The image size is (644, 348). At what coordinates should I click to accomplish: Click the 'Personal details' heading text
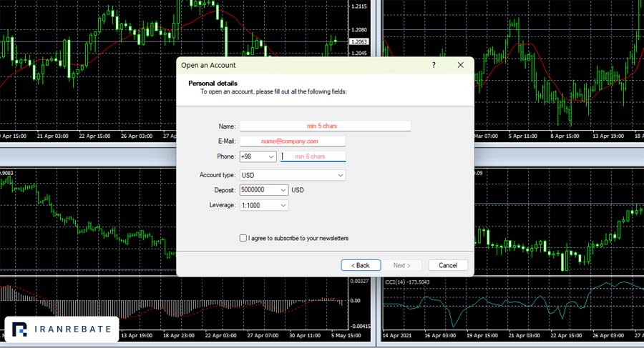[213, 84]
